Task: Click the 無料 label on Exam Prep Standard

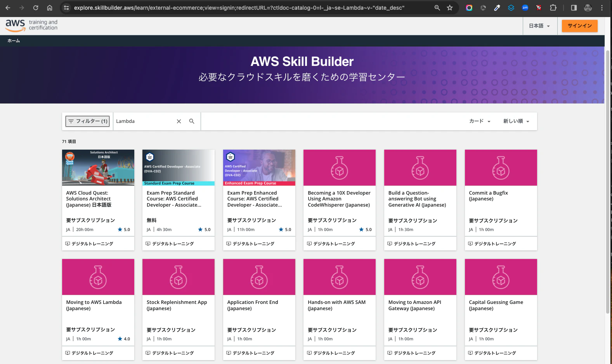Action: click(x=152, y=220)
